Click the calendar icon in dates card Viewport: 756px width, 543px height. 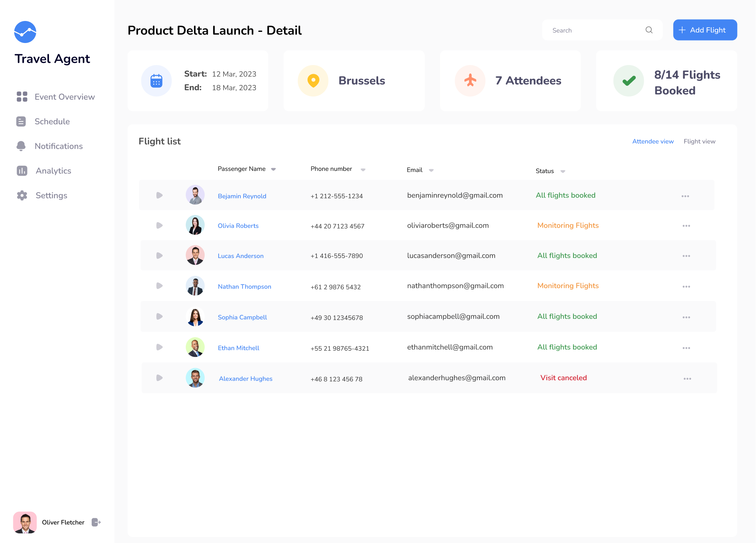point(156,81)
